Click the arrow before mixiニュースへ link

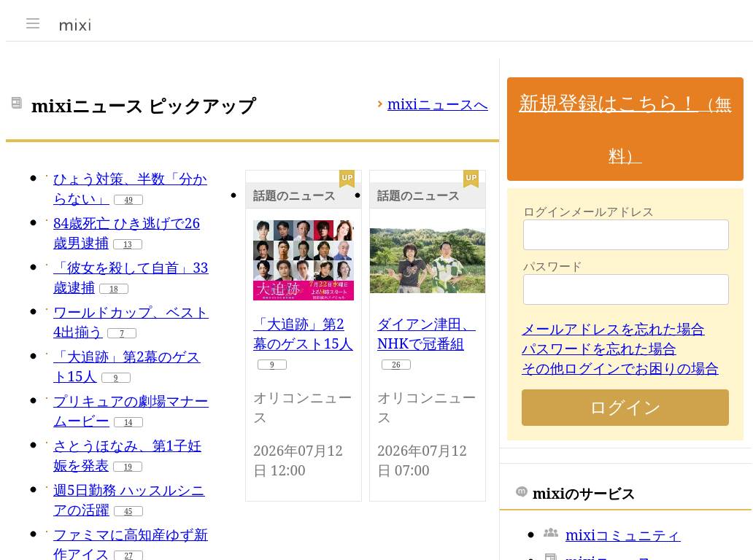tap(380, 104)
